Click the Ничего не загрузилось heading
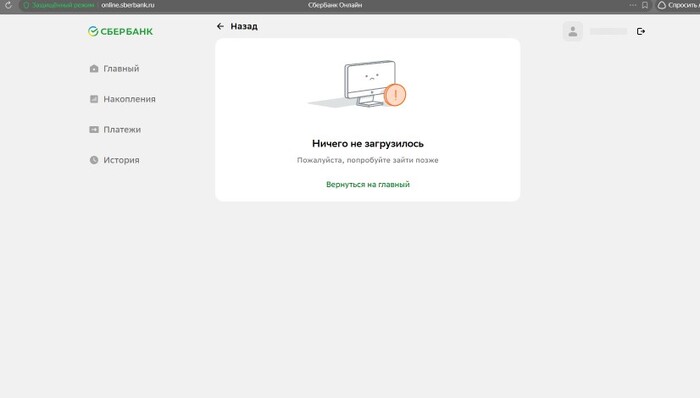This screenshot has width=700, height=398. 368,144
